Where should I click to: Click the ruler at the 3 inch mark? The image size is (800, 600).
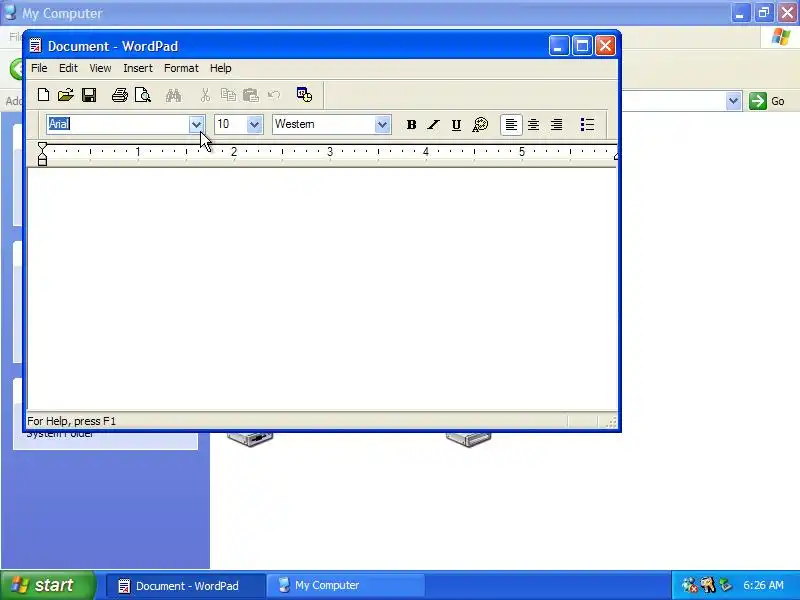330,152
